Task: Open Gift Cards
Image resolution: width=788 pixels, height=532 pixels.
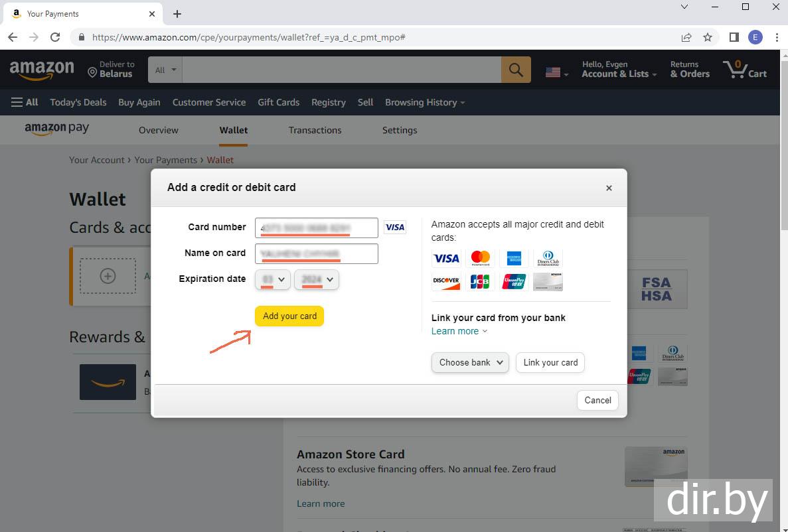Action: pyautogui.click(x=278, y=102)
